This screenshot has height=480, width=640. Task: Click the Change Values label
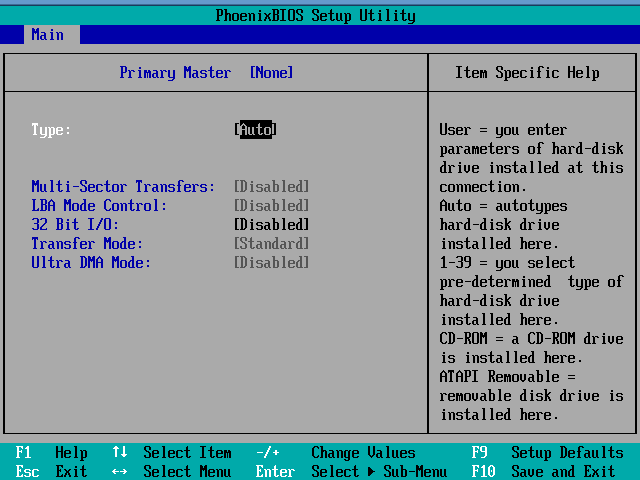click(x=363, y=453)
